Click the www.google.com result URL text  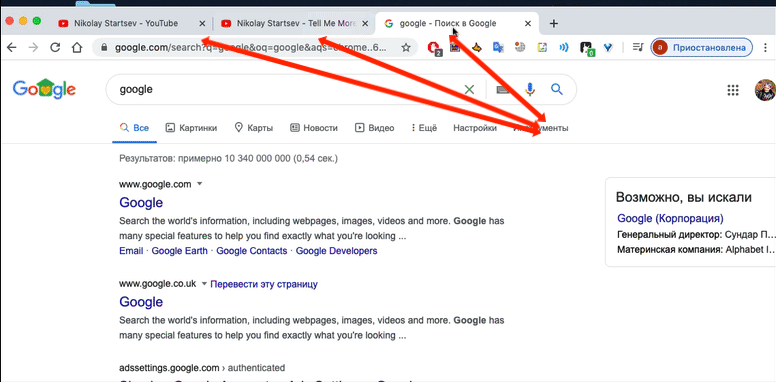(x=155, y=184)
